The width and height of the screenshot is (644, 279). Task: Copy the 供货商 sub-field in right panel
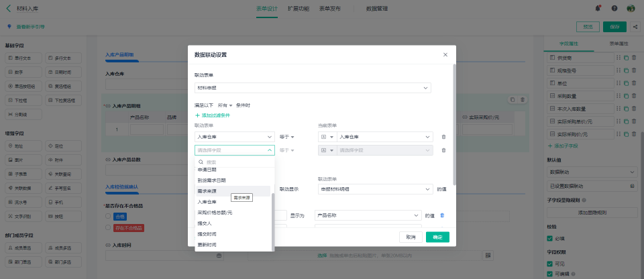pyautogui.click(x=626, y=58)
